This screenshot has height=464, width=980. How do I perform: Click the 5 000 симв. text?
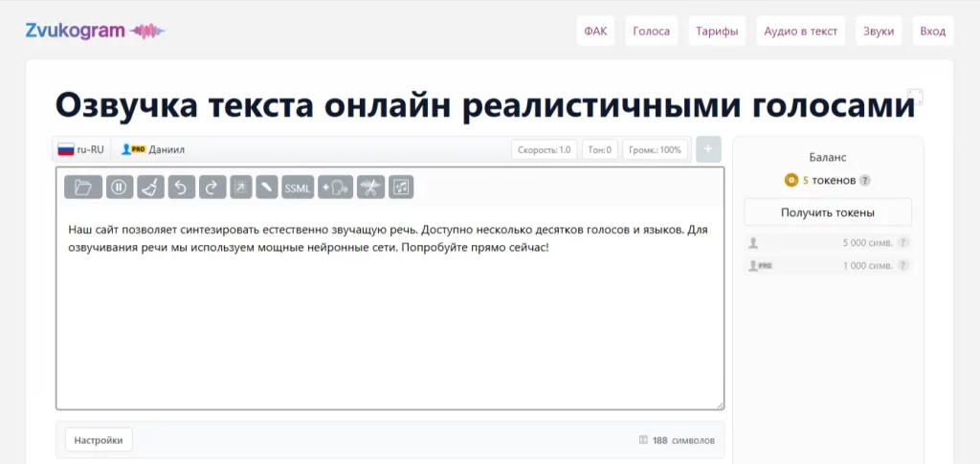pyautogui.click(x=867, y=243)
